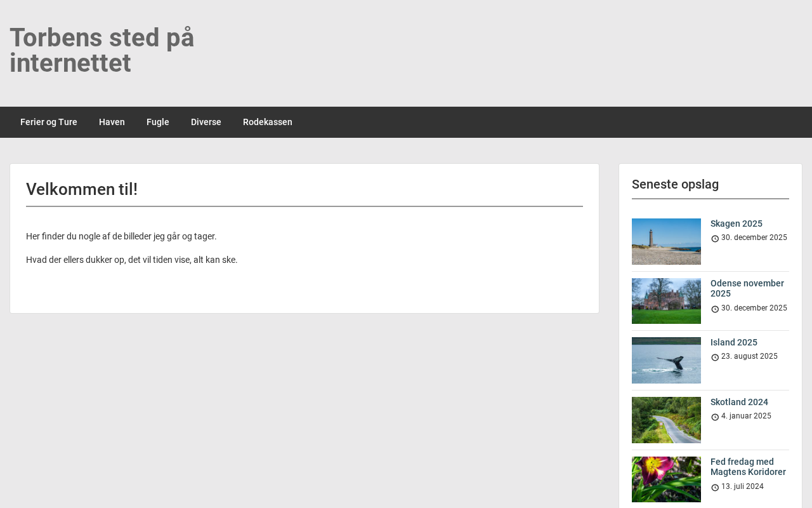Click the clock icon under Odense november 2025
The width and height of the screenshot is (812, 508).
tap(715, 309)
